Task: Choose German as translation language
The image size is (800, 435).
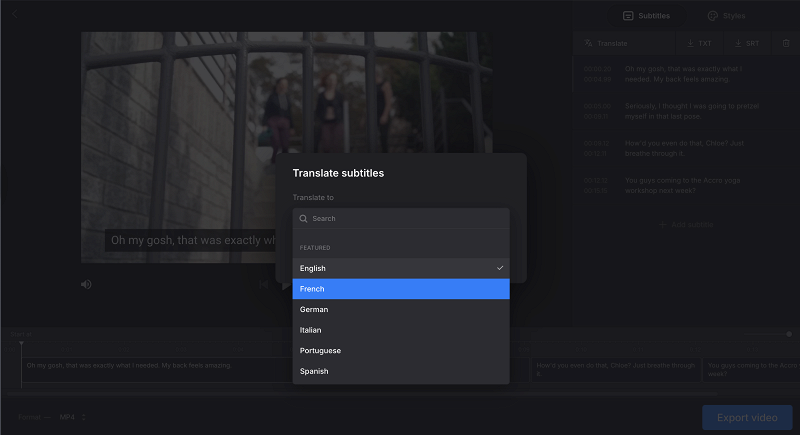Action: coord(401,310)
